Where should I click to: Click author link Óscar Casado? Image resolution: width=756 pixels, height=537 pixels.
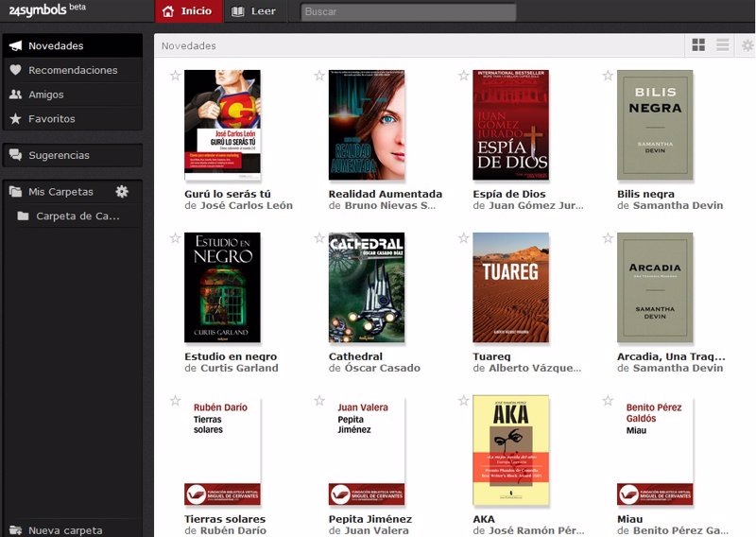click(x=383, y=368)
